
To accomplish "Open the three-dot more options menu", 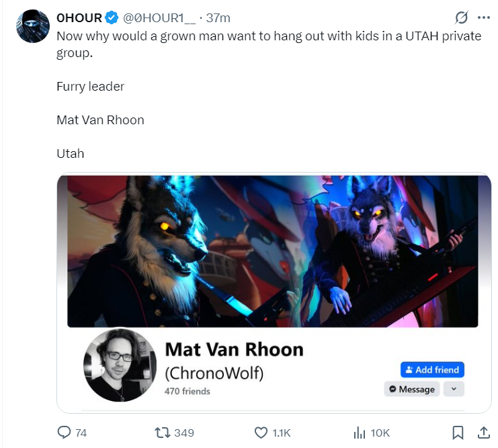I will 484,17.
